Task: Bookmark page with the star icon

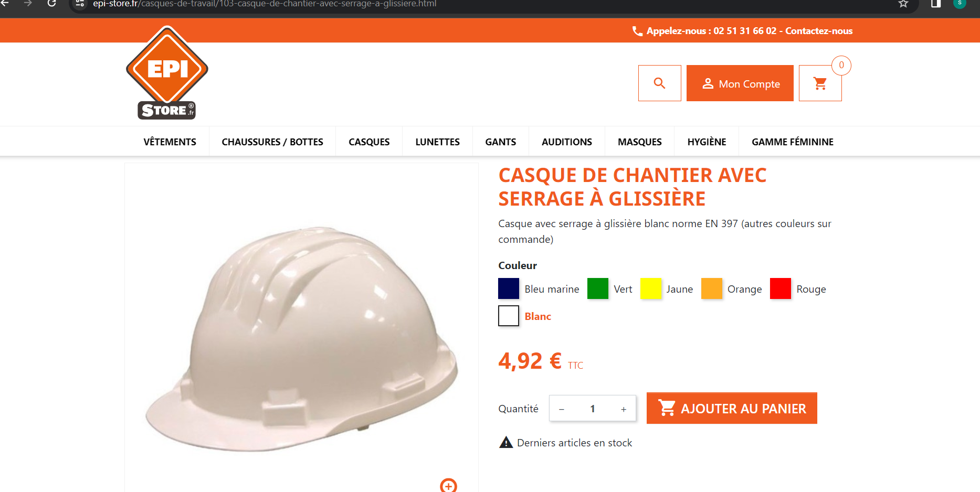Action: [903, 4]
